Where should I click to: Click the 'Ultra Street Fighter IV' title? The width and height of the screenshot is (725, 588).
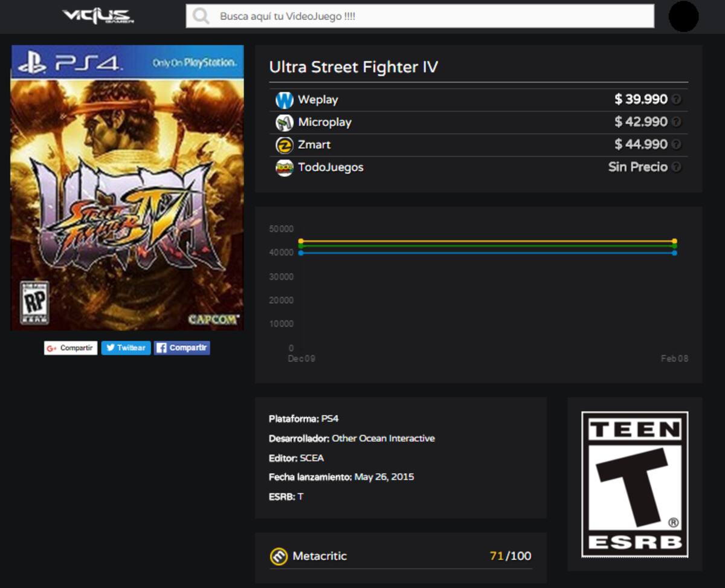pyautogui.click(x=353, y=67)
